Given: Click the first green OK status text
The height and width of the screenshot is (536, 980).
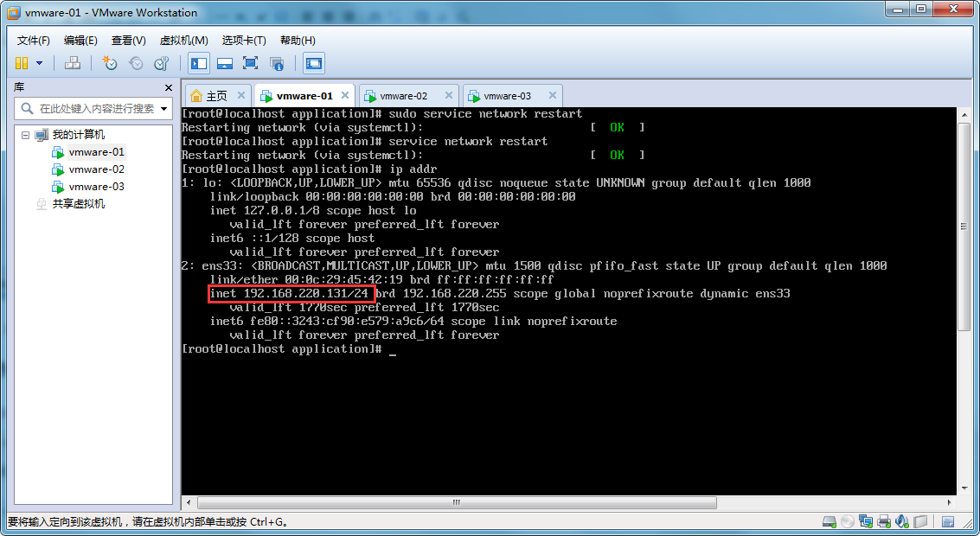Looking at the screenshot, I should tap(617, 127).
